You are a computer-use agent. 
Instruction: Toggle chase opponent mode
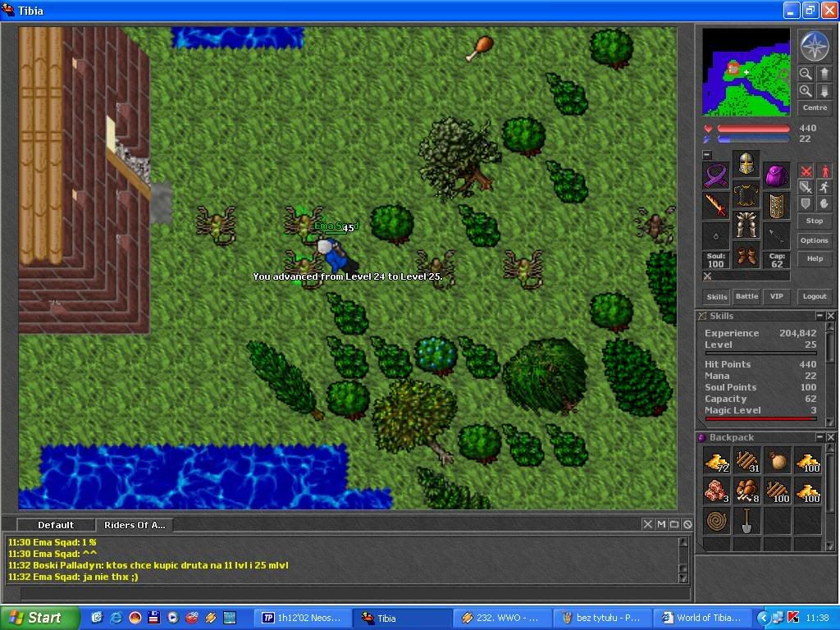[x=824, y=187]
